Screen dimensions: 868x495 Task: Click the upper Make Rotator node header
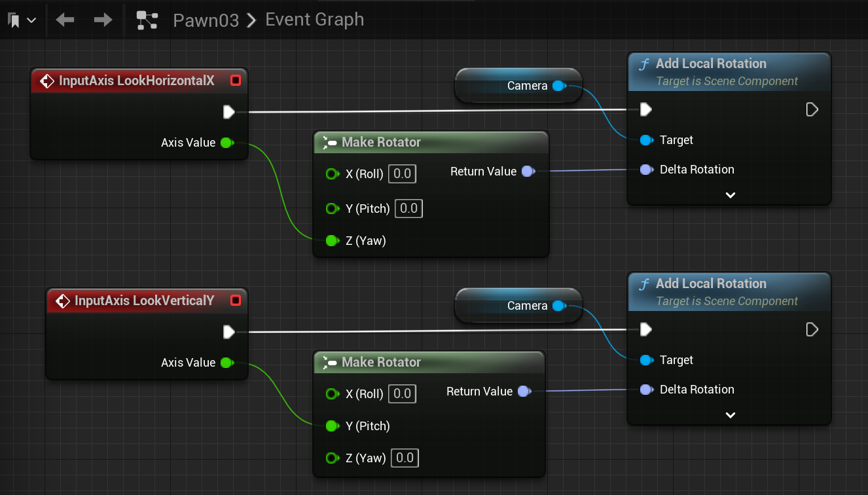pos(431,142)
